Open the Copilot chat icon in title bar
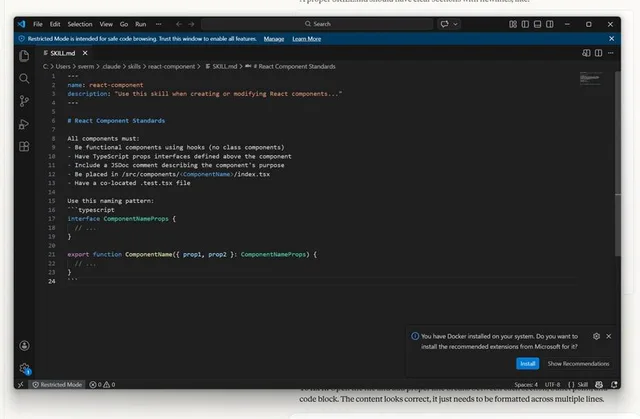 [x=444, y=24]
